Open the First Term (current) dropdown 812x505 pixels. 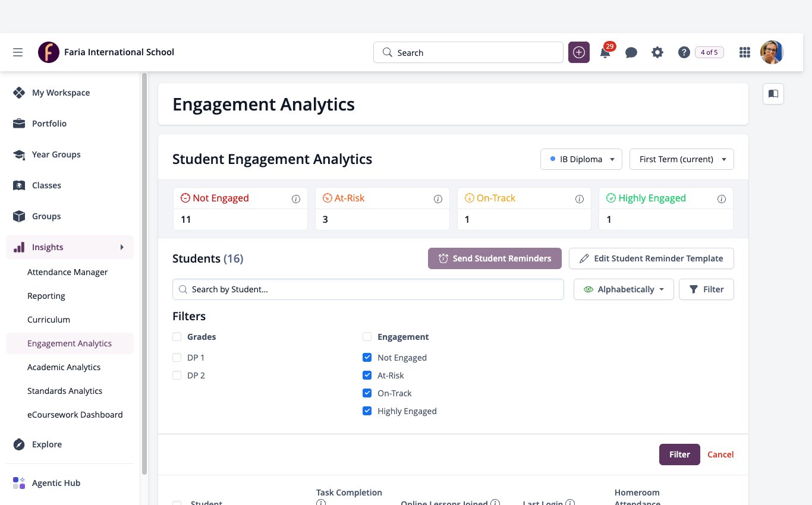(x=682, y=159)
